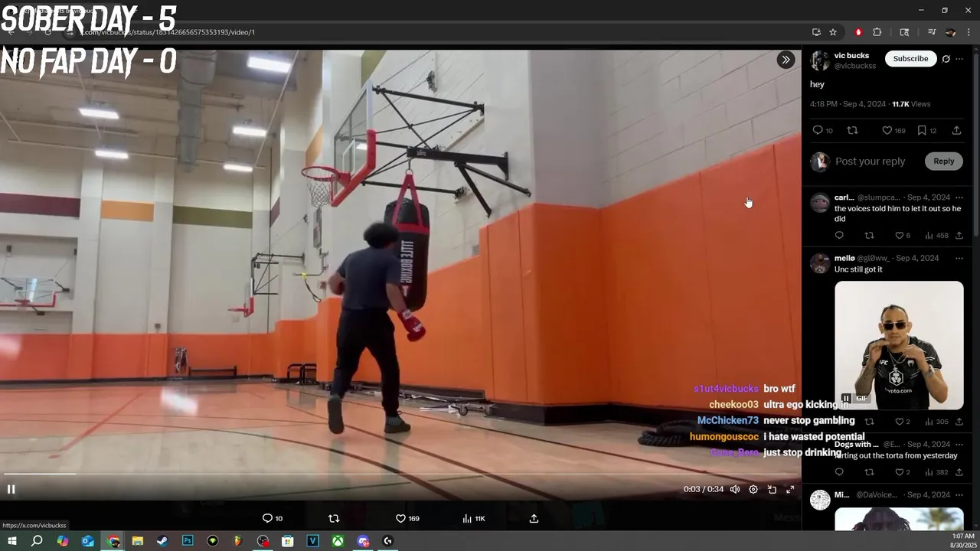Open Grok explain icon beside Subscribe
Image resolution: width=980 pixels, height=551 pixels.
tap(946, 59)
